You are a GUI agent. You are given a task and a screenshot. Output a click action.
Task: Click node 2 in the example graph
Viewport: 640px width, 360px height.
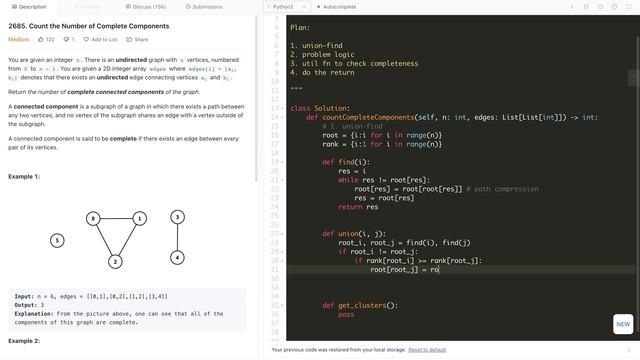(115, 262)
